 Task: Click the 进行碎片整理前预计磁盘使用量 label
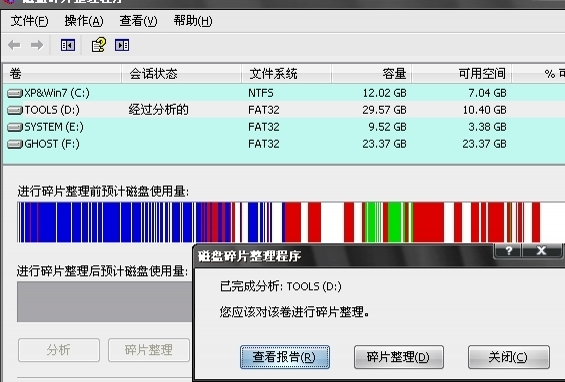tap(103, 191)
